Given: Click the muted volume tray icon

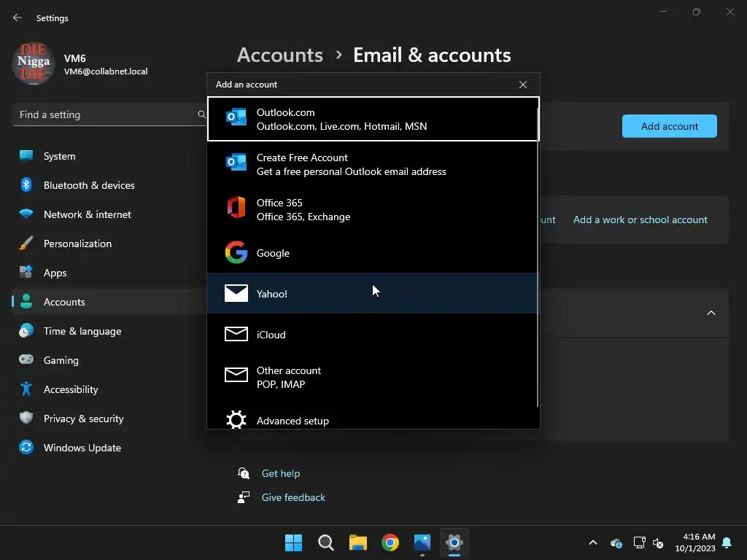Looking at the screenshot, I should pos(658,542).
